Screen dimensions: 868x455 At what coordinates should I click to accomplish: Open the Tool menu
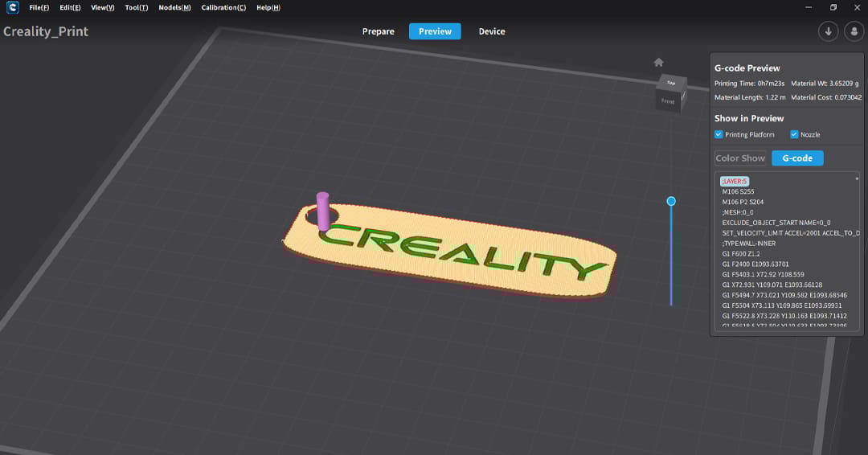pos(136,8)
